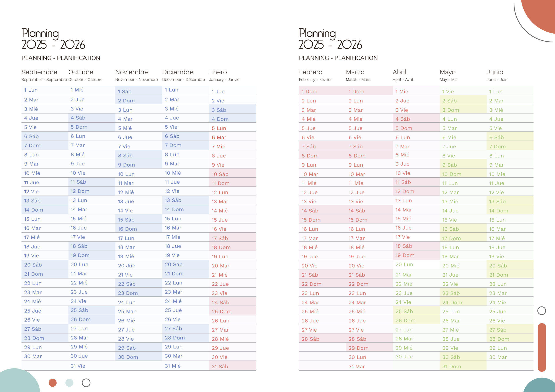Select the Octubre month header
Screen dimensions: 555x392
pyautogui.click(x=81, y=72)
